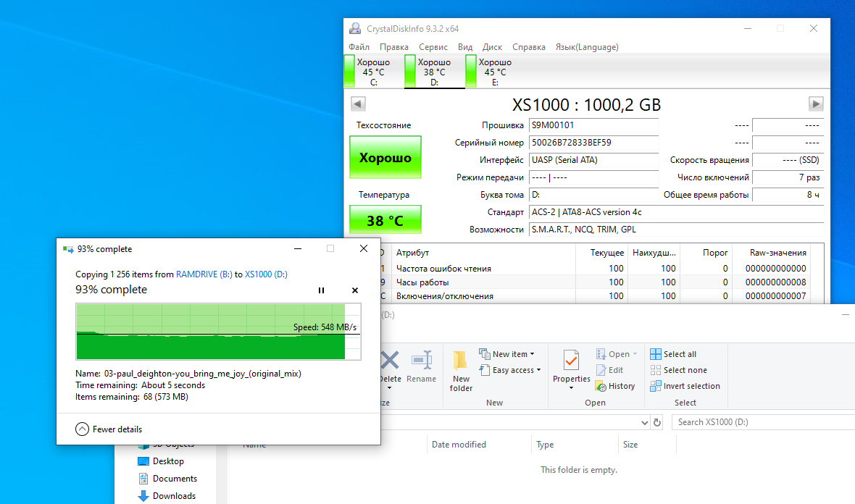This screenshot has width=855, height=504.
Task: Click the green Хорошо health status button
Action: [x=385, y=157]
